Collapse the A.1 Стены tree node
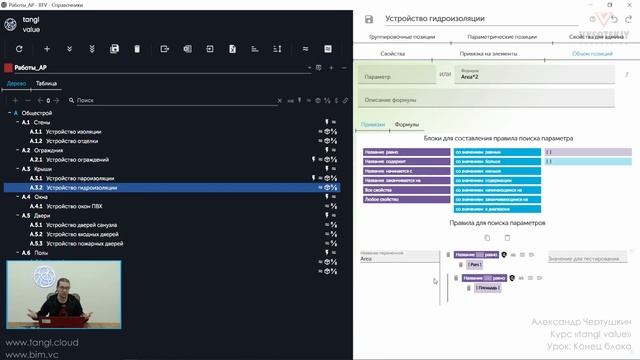The image size is (640, 360). [18, 122]
